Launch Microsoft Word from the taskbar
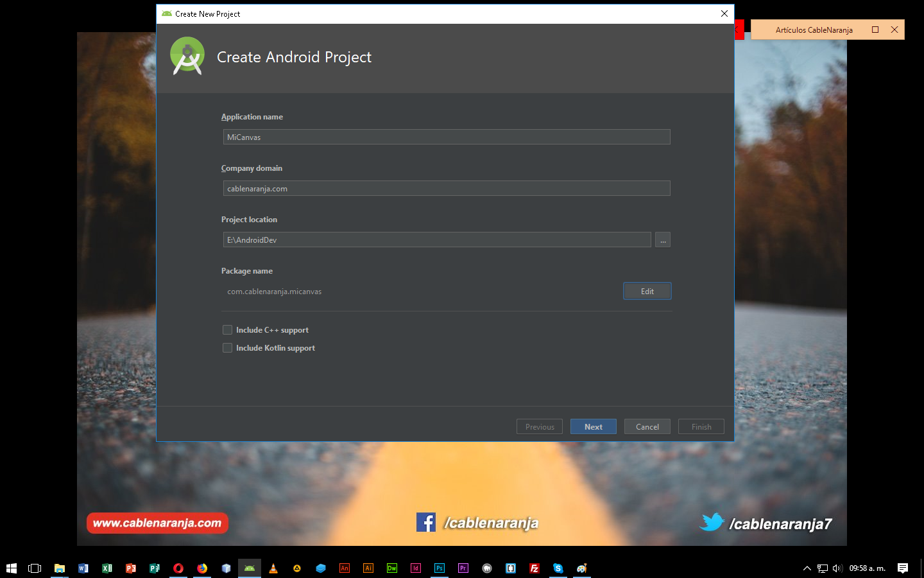Image resolution: width=924 pixels, height=578 pixels. [x=83, y=568]
